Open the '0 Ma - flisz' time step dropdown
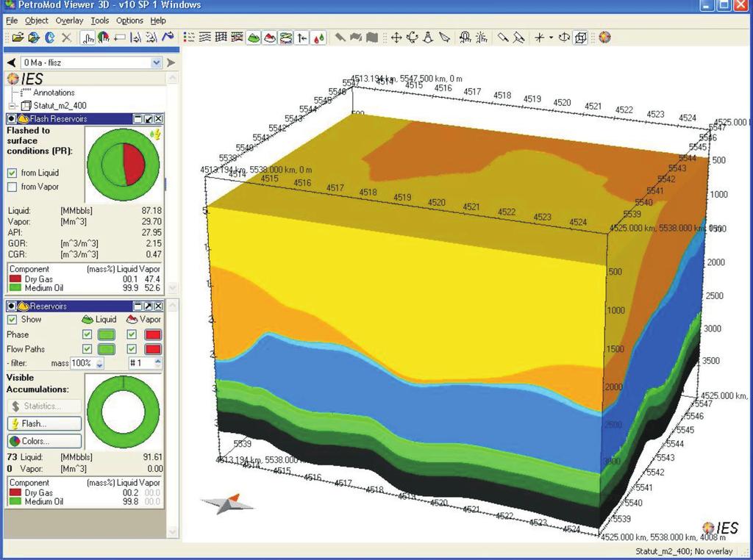The height and width of the screenshot is (560, 753). 156,62
